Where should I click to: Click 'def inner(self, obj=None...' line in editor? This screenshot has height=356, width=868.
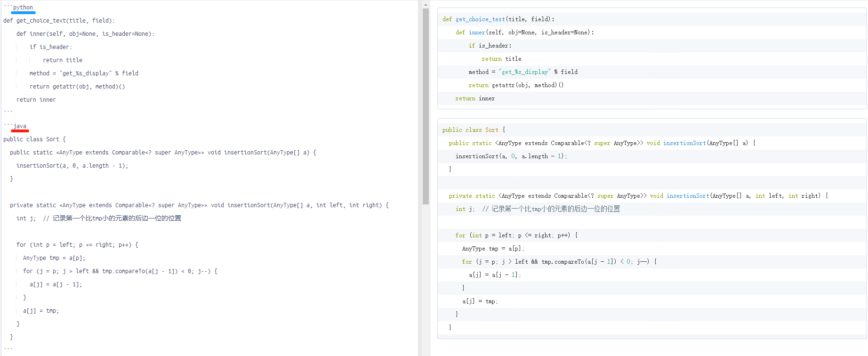click(85, 34)
